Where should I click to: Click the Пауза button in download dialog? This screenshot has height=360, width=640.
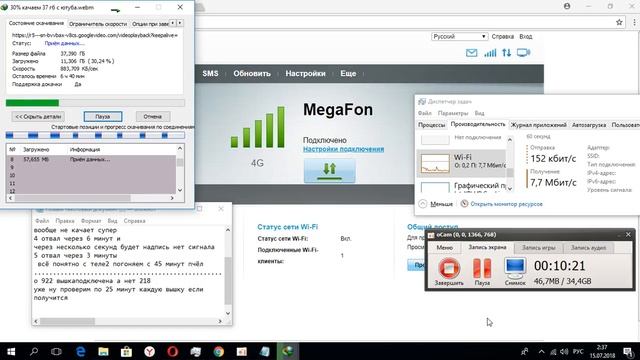(x=103, y=116)
